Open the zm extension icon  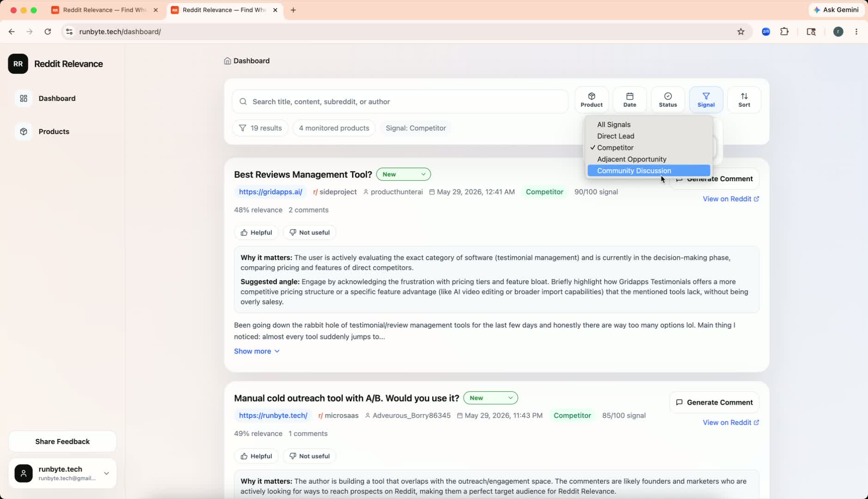click(x=766, y=31)
